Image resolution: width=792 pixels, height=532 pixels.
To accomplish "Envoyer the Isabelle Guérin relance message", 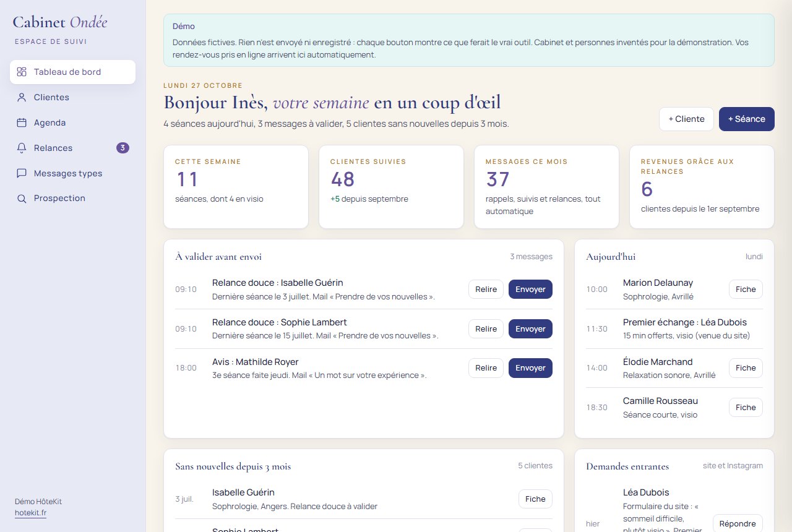I will [530, 289].
